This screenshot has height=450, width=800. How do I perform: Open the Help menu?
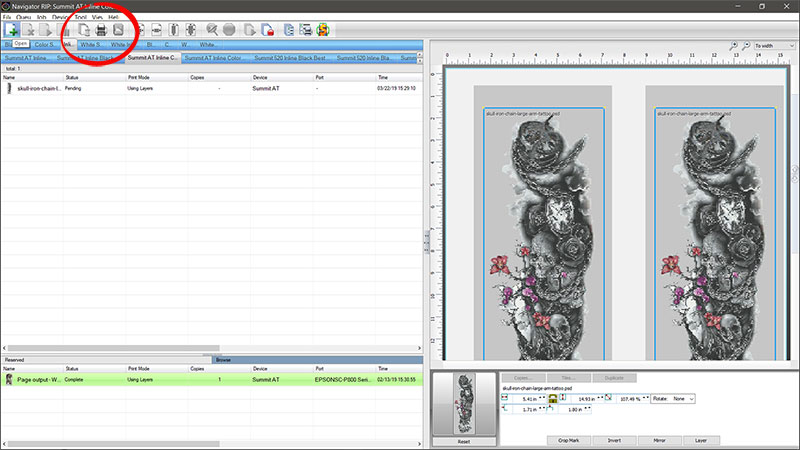pyautogui.click(x=113, y=17)
